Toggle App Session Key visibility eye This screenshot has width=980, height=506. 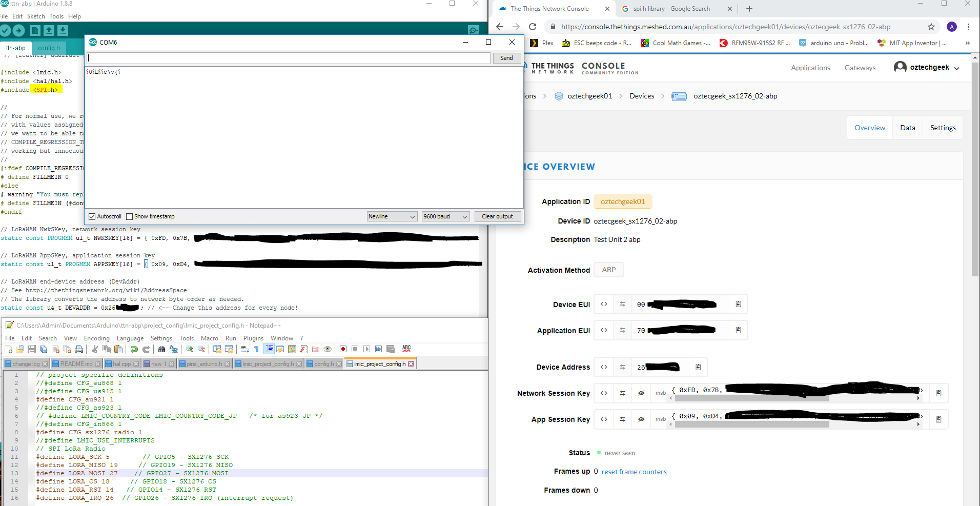pos(641,419)
